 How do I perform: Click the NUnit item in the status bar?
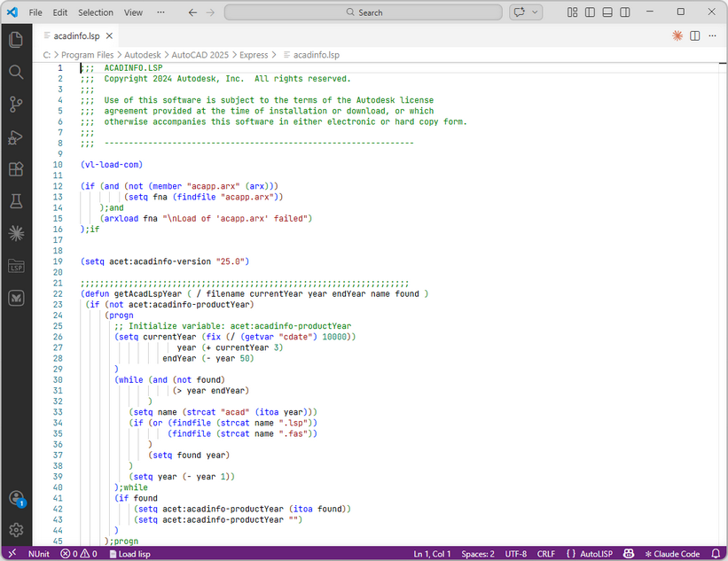[38, 553]
